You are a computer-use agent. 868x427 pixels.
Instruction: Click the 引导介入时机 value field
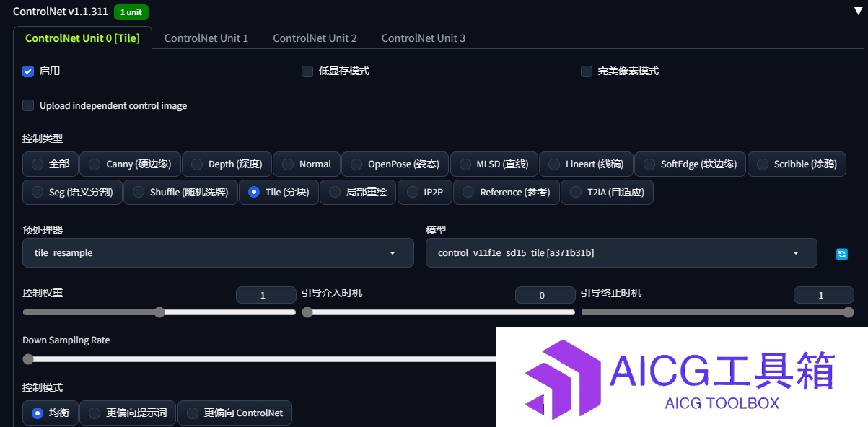545,295
